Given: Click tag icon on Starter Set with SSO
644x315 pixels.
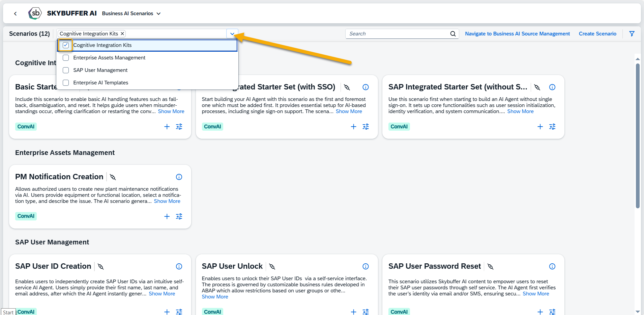Looking at the screenshot, I should tap(347, 87).
